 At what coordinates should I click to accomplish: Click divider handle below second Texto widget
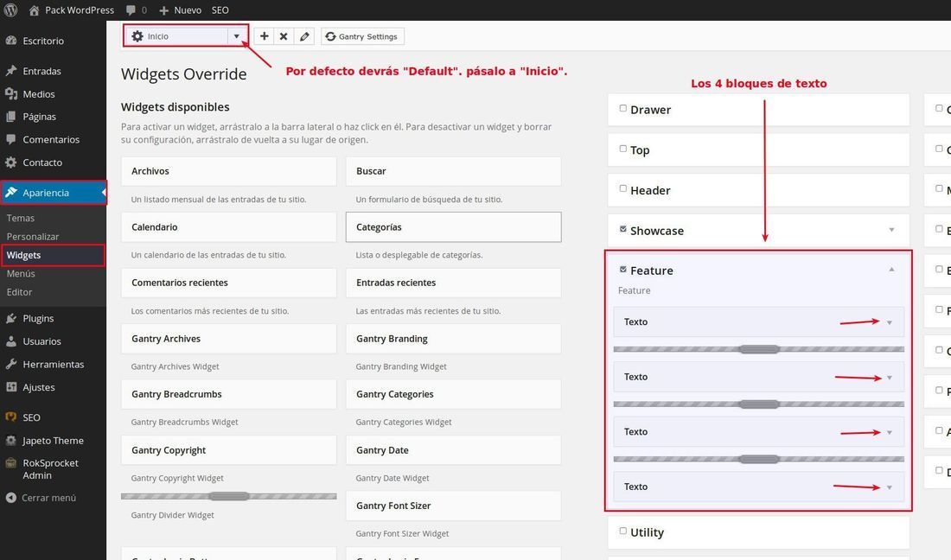pos(759,404)
